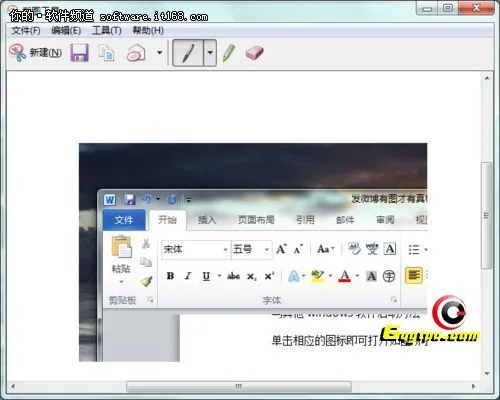This screenshot has height=400, width=500.
Task: Select the pink Eraser tool
Action: [254, 53]
